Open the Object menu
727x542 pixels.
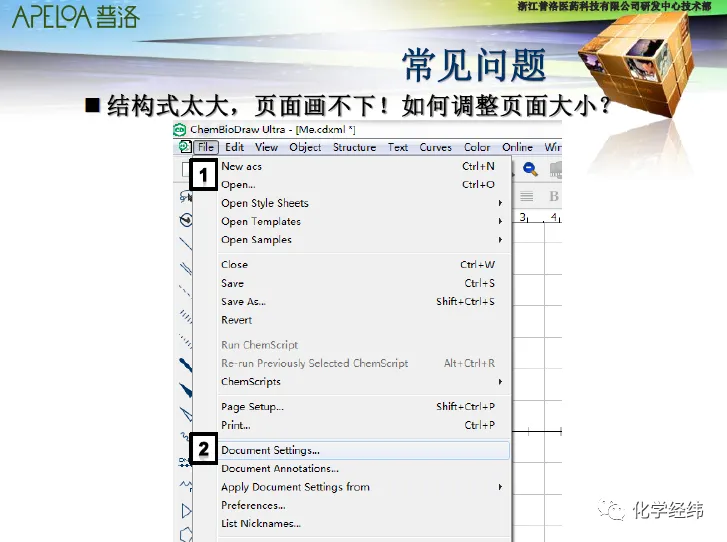tap(305, 147)
